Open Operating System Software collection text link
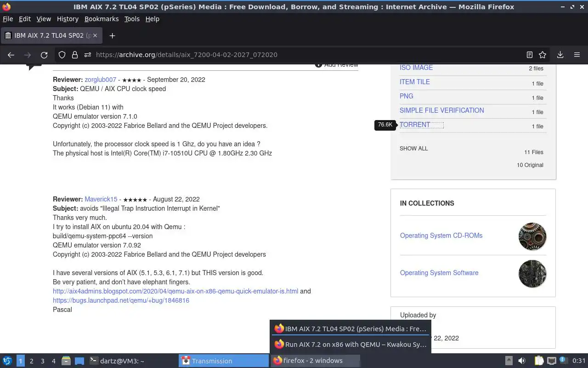 [439, 273]
